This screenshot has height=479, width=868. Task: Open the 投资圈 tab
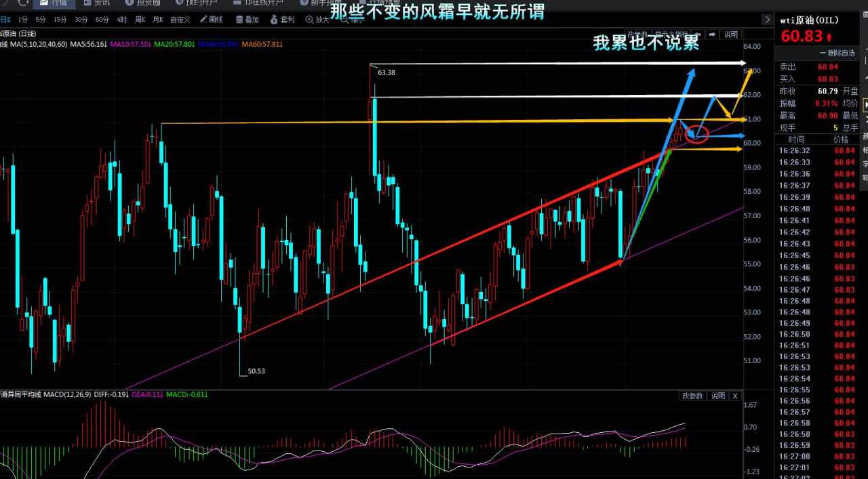tap(142, 3)
